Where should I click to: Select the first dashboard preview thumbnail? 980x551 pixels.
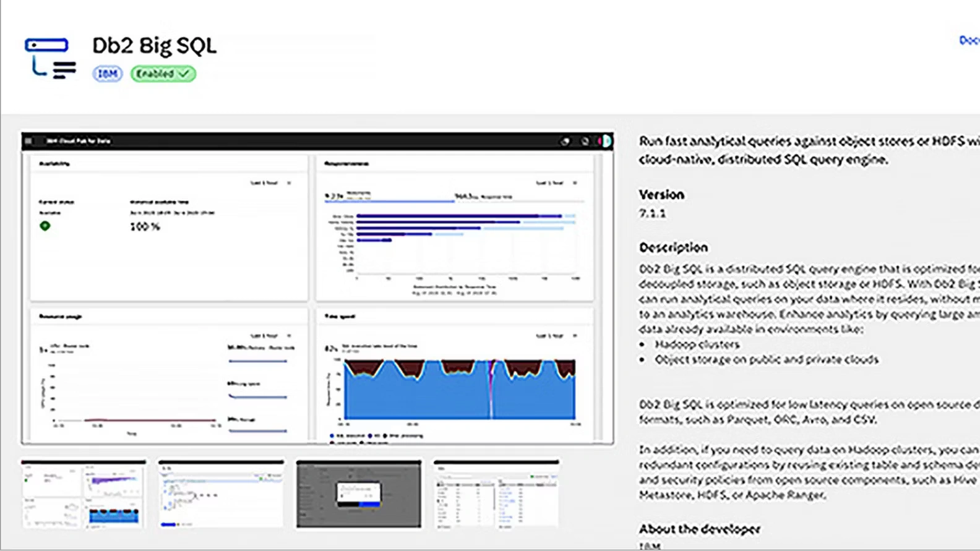84,494
